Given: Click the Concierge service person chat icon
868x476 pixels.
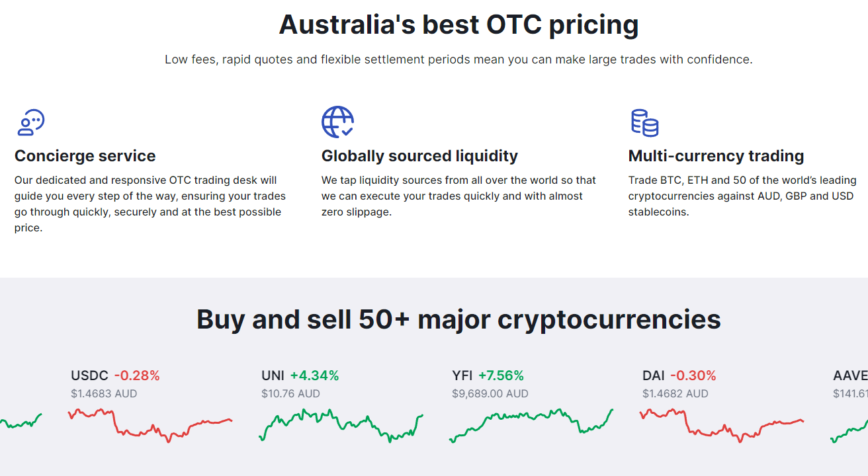Looking at the screenshot, I should click(30, 123).
